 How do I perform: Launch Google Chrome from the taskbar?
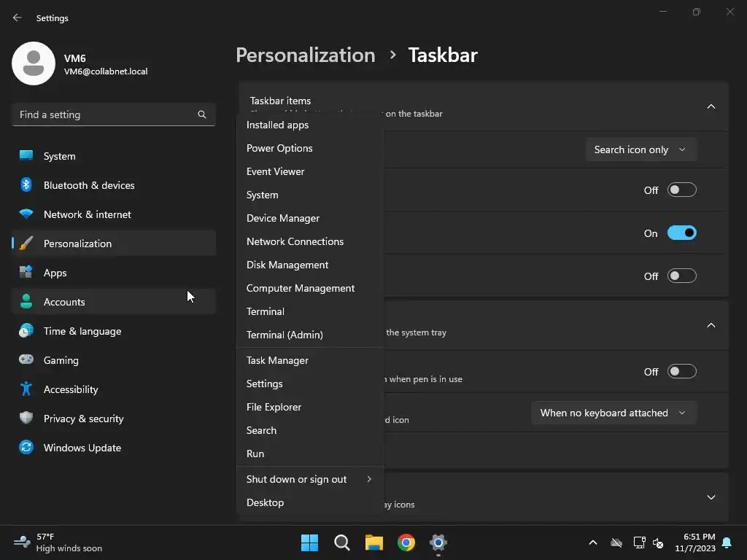tap(406, 542)
